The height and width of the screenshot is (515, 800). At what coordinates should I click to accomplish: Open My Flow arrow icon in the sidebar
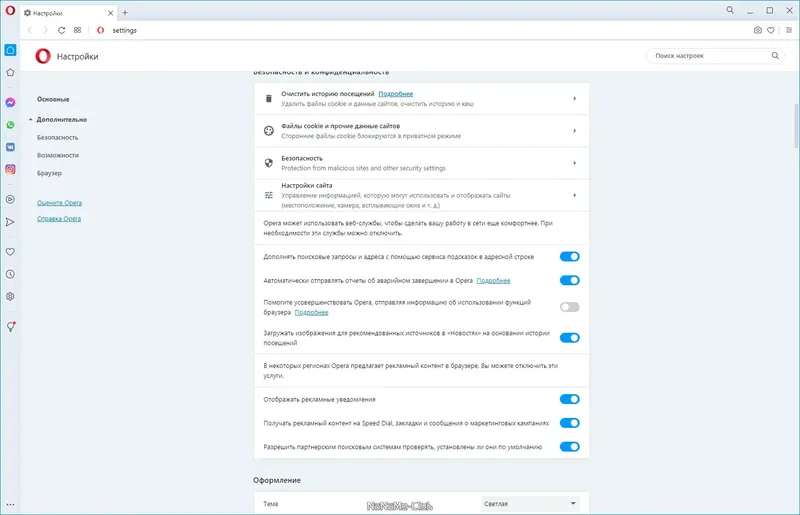pos(10,222)
